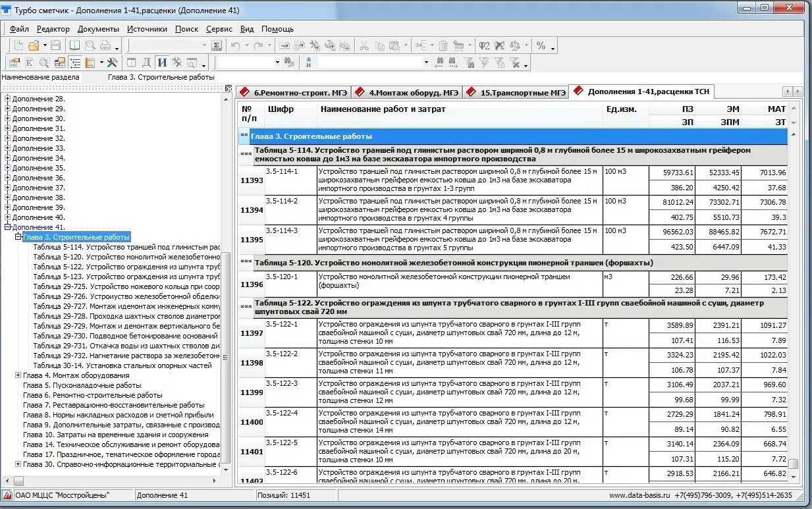
Task: Open the Помощь menu
Action: point(277,29)
